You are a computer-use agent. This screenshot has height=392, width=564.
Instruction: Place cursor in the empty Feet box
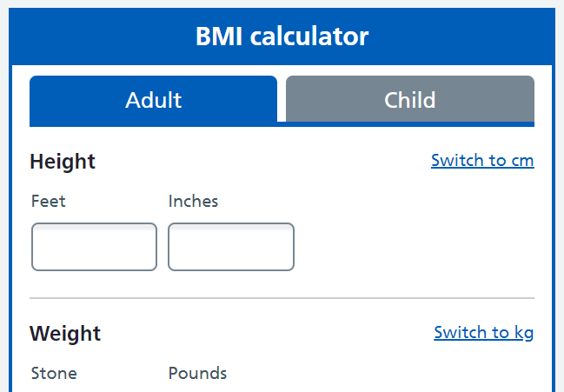[x=94, y=247]
